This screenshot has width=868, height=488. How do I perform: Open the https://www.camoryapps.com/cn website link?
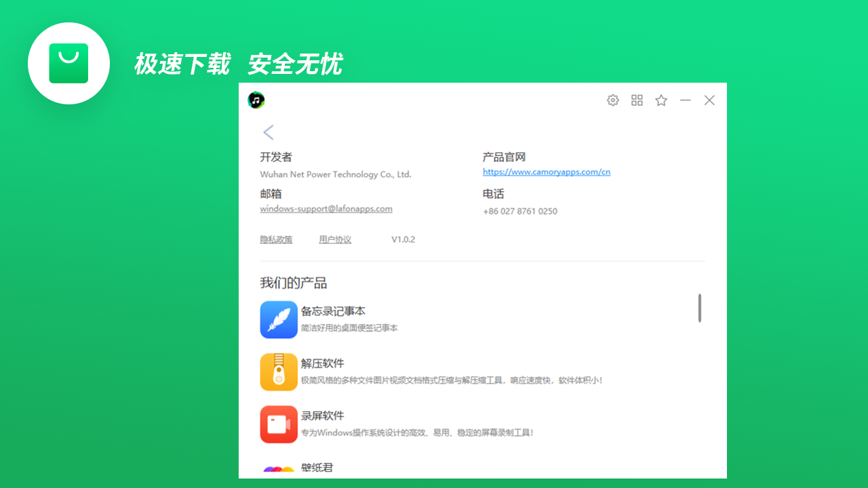click(x=546, y=171)
